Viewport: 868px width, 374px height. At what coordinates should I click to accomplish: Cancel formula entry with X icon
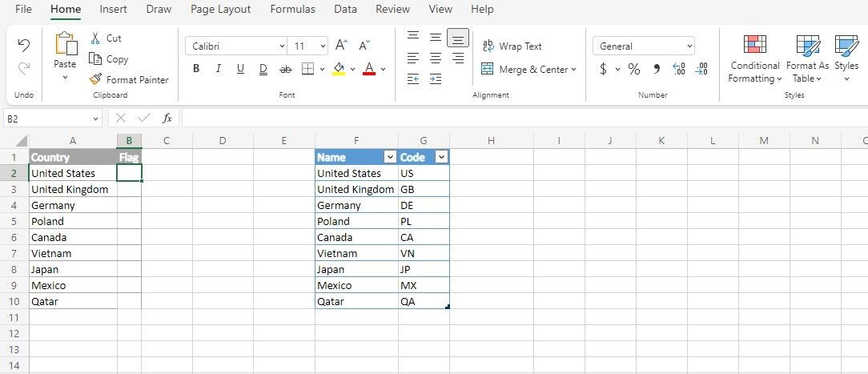pyautogui.click(x=121, y=119)
